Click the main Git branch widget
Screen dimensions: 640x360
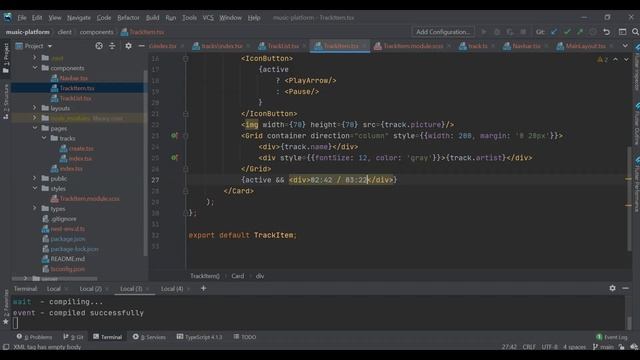(x=604, y=347)
